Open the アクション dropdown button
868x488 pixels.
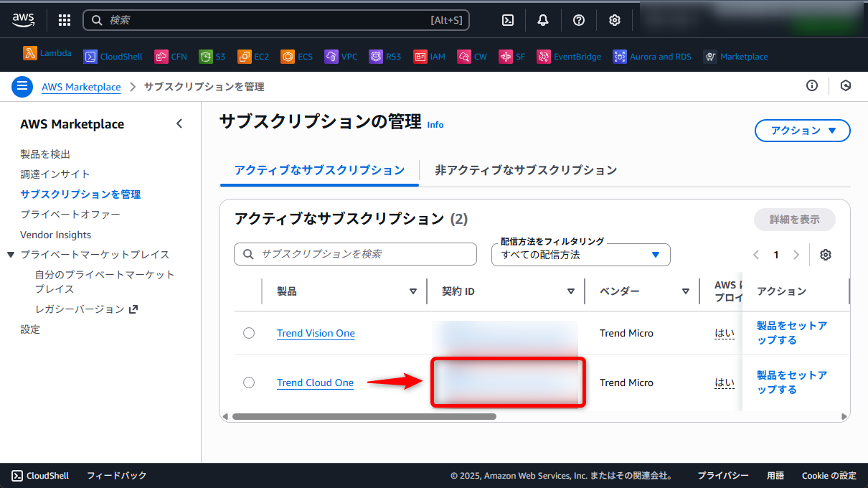[x=803, y=131]
